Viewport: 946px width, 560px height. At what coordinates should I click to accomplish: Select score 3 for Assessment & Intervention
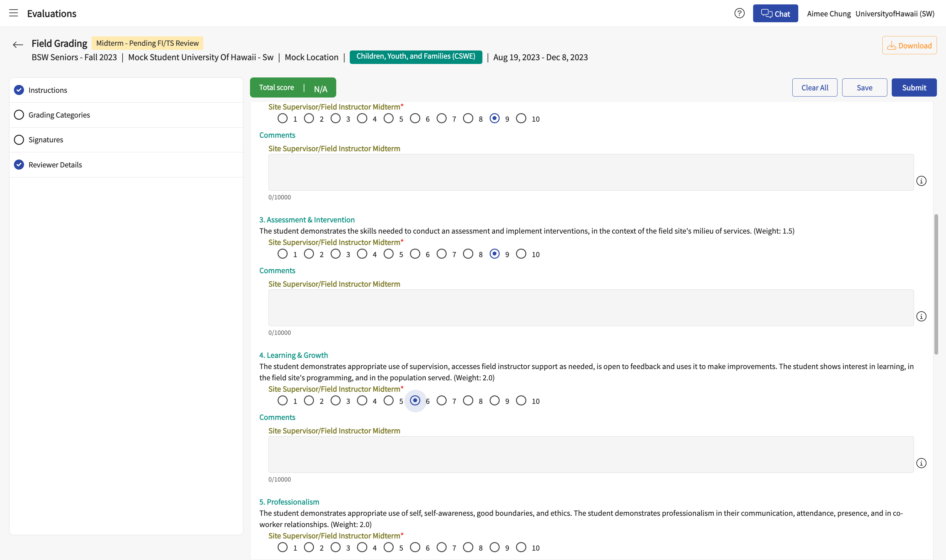point(336,254)
